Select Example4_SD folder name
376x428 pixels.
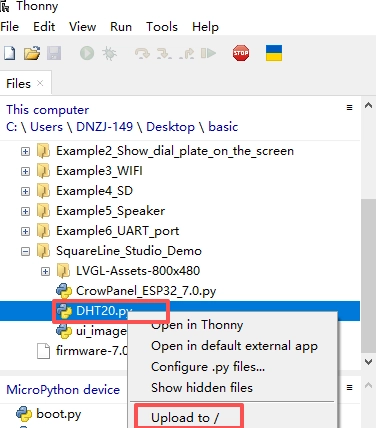pyautogui.click(x=94, y=191)
